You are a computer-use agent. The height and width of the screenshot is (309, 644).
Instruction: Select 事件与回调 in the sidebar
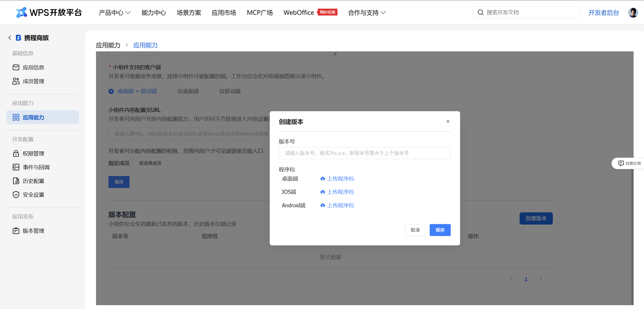click(35, 167)
